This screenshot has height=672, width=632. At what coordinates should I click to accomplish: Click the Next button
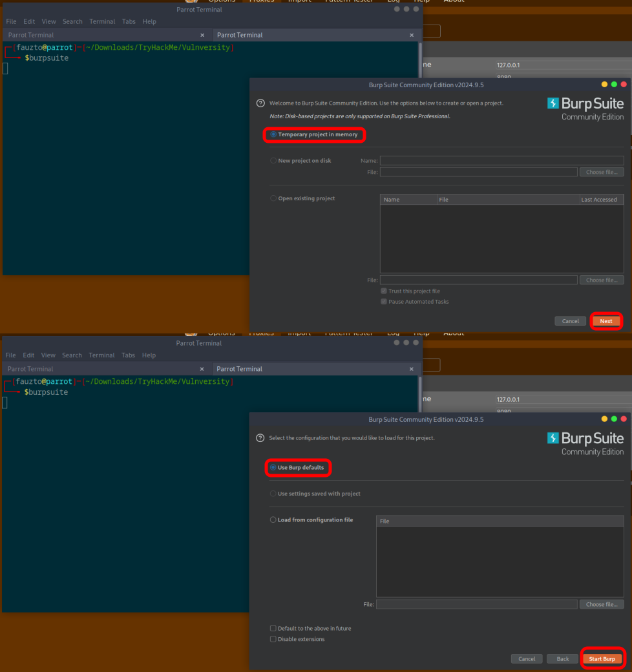(606, 321)
